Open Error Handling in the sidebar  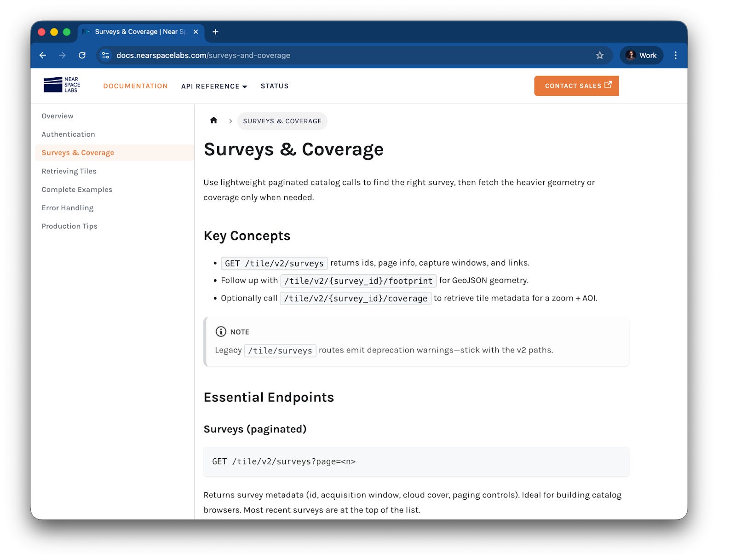pyautogui.click(x=68, y=208)
